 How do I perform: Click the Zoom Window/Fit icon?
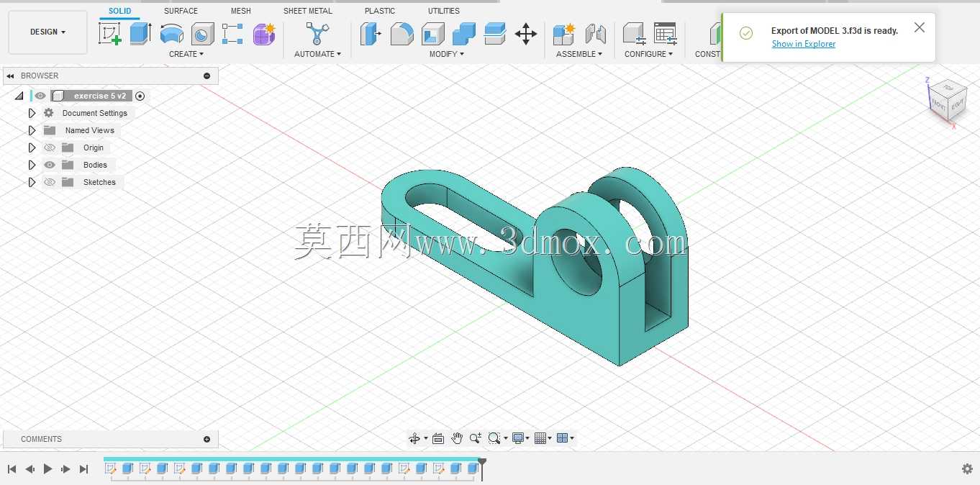(494, 438)
